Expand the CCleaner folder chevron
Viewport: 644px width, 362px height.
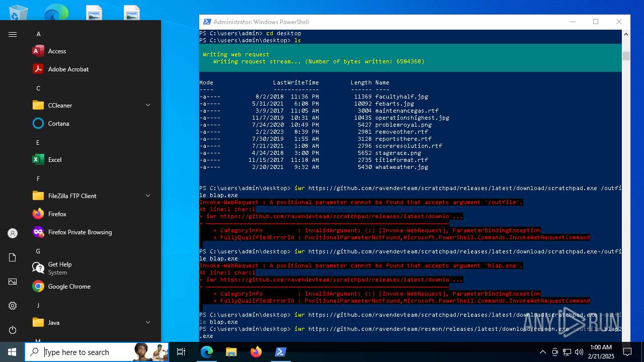(148, 105)
